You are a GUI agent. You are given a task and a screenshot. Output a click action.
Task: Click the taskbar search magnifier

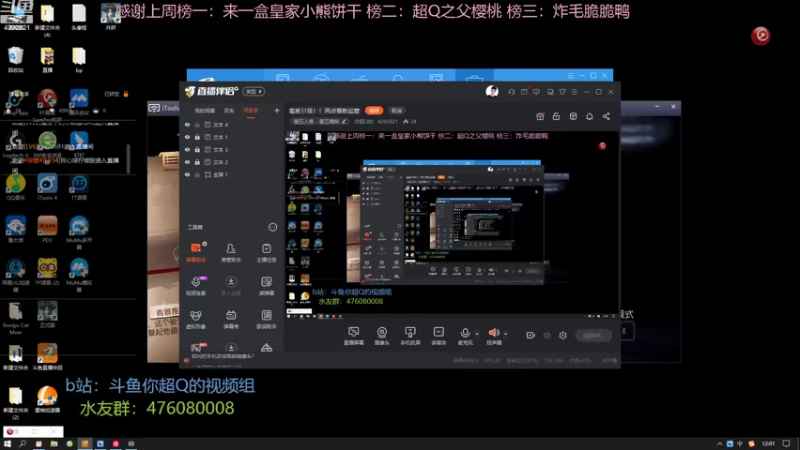[22, 444]
